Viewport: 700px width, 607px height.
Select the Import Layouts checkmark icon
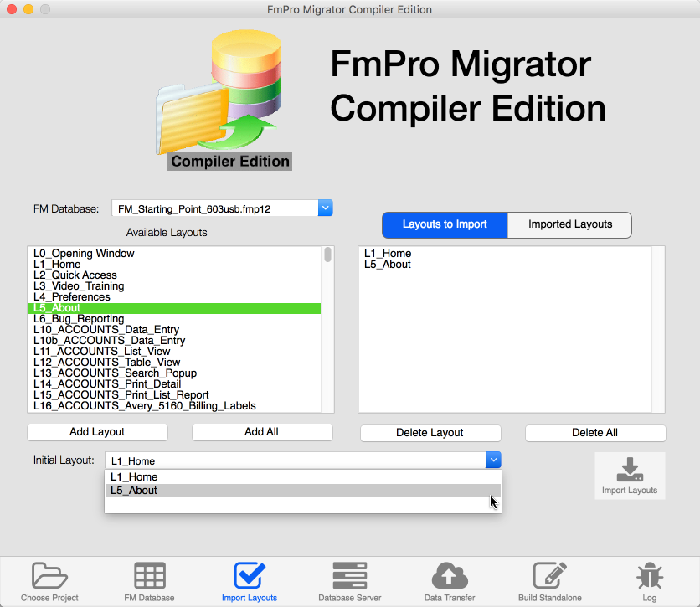250,576
